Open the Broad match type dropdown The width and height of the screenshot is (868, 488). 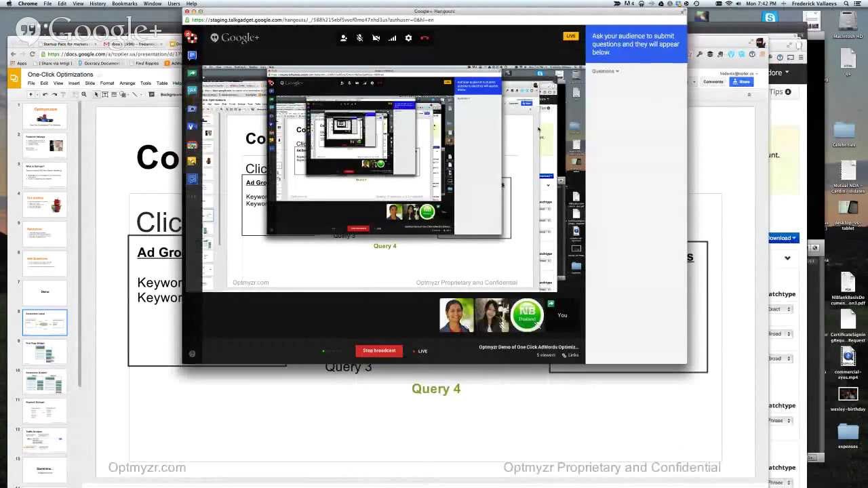click(x=780, y=333)
